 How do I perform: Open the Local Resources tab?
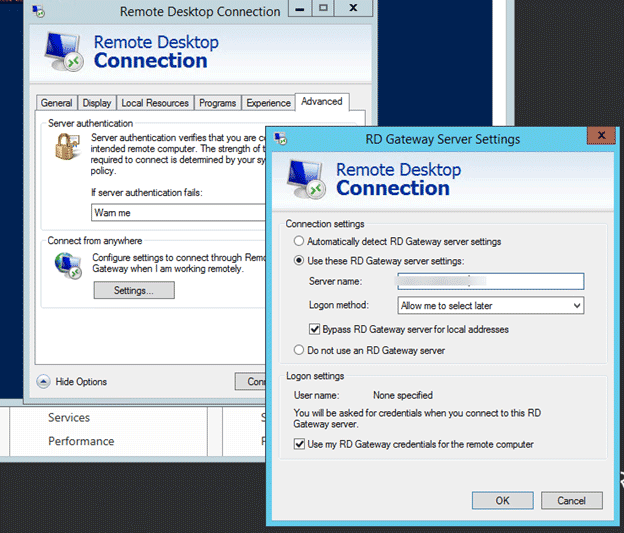[x=155, y=103]
